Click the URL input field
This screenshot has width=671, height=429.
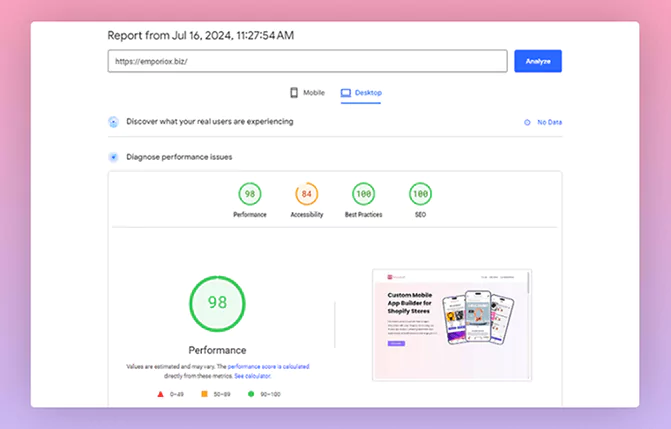click(307, 61)
